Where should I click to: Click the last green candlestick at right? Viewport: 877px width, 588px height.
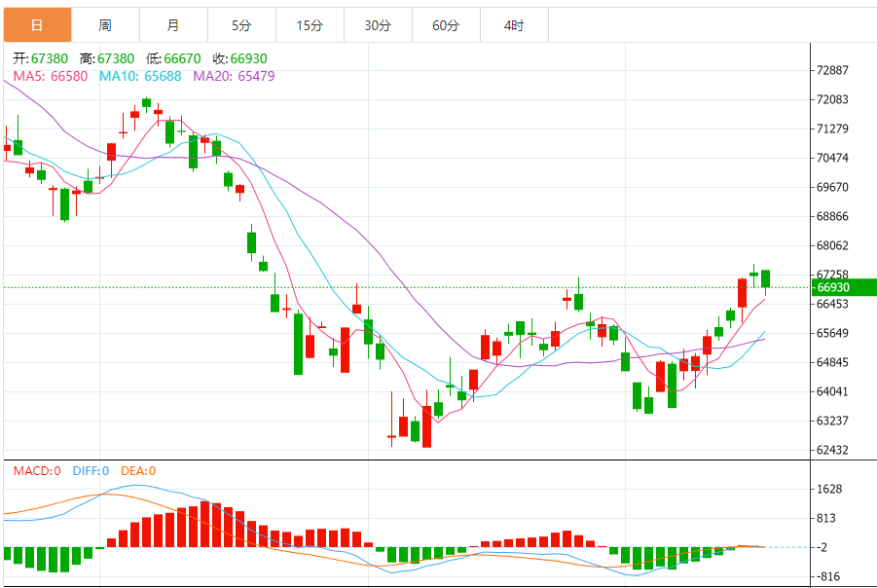point(765,278)
